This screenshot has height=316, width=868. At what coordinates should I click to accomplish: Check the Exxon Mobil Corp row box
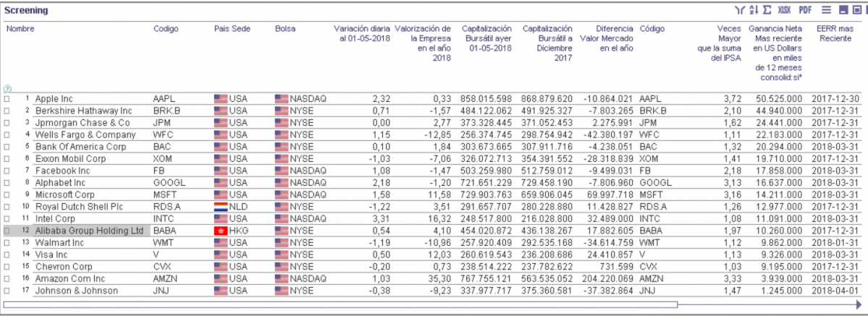pyautogui.click(x=7, y=159)
